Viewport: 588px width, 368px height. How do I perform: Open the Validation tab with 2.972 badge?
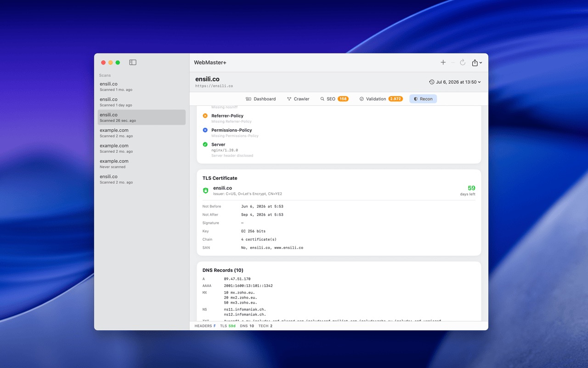click(381, 99)
